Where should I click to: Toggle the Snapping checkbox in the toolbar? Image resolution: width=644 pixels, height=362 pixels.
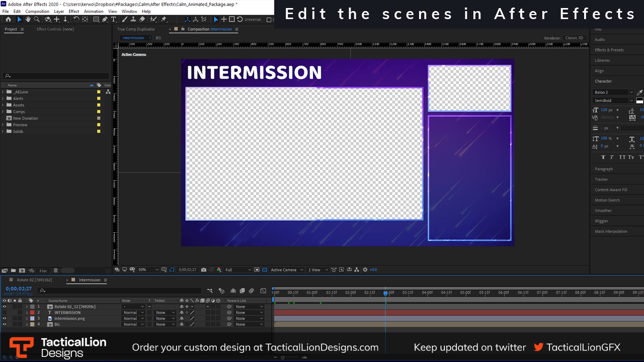click(x=269, y=20)
